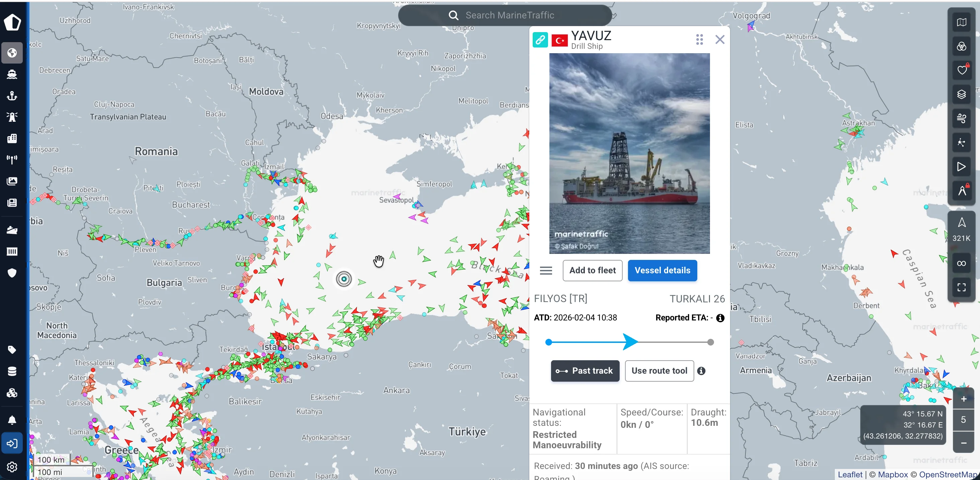Click the voyage progress arrow marker
Image resolution: width=980 pixels, height=480 pixels.
630,342
